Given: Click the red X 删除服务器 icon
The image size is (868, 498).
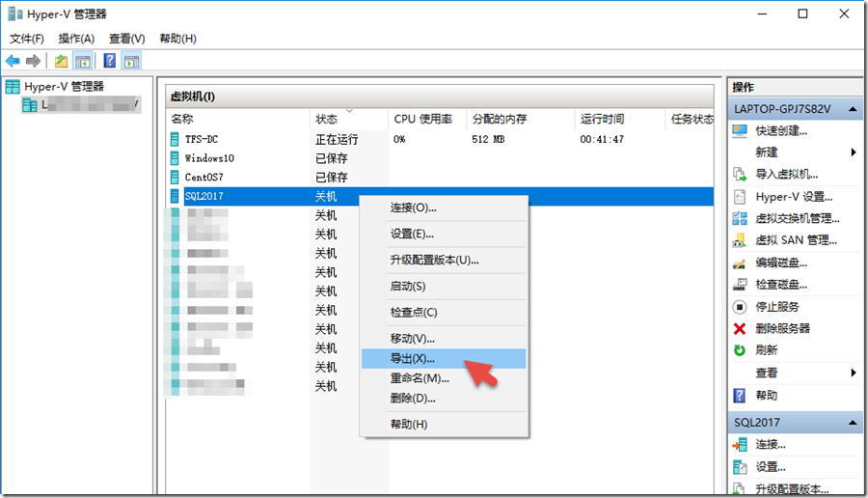Looking at the screenshot, I should click(x=740, y=328).
